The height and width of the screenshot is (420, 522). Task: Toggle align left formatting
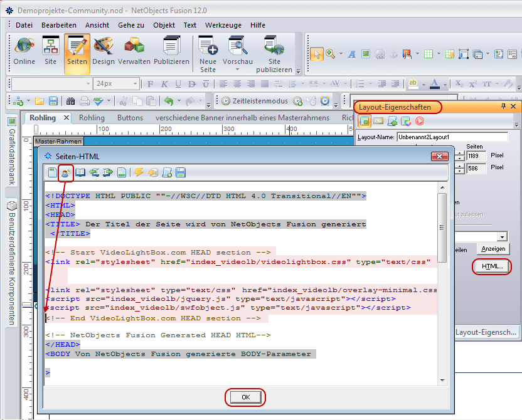tap(223, 84)
